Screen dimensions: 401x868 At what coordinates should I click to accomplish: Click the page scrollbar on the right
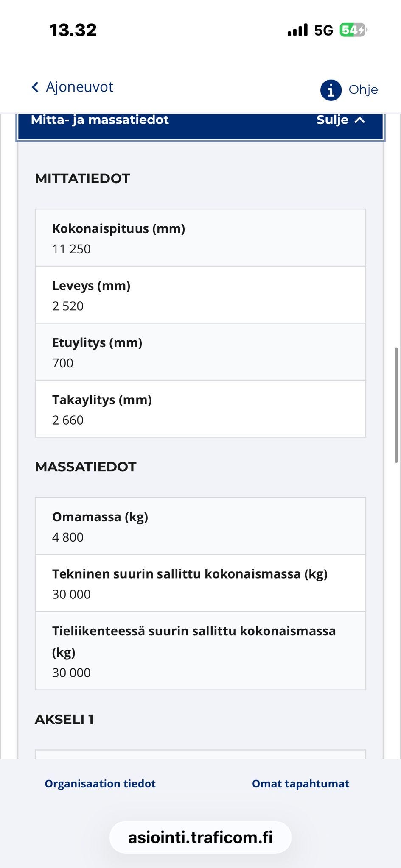pyautogui.click(x=396, y=405)
